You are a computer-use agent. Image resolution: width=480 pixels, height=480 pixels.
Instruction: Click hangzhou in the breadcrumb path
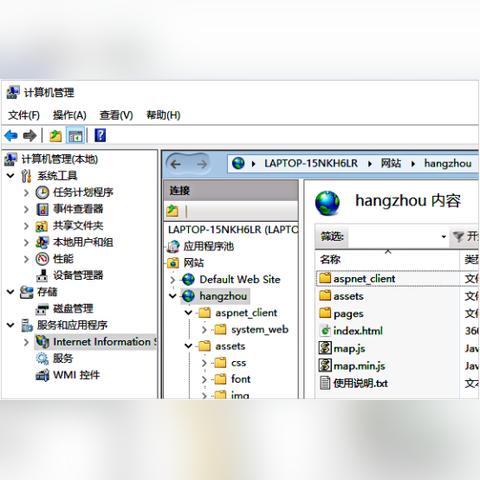448,164
